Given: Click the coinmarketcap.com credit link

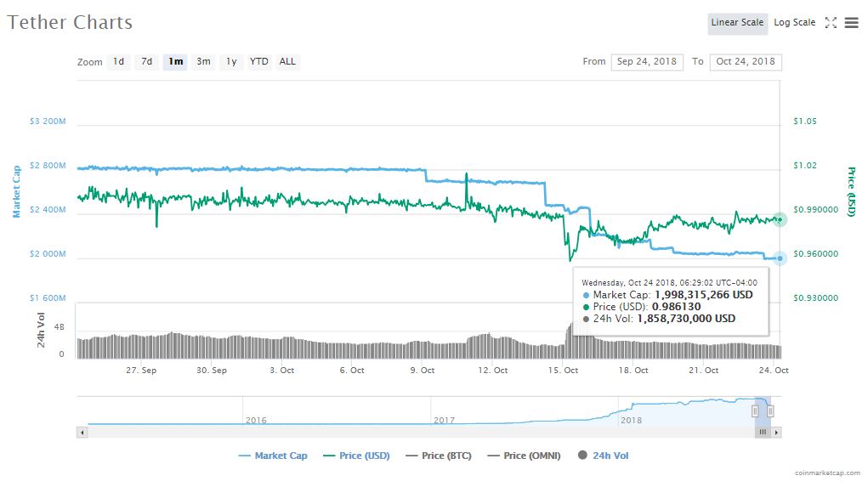Looking at the screenshot, I should pyautogui.click(x=827, y=473).
